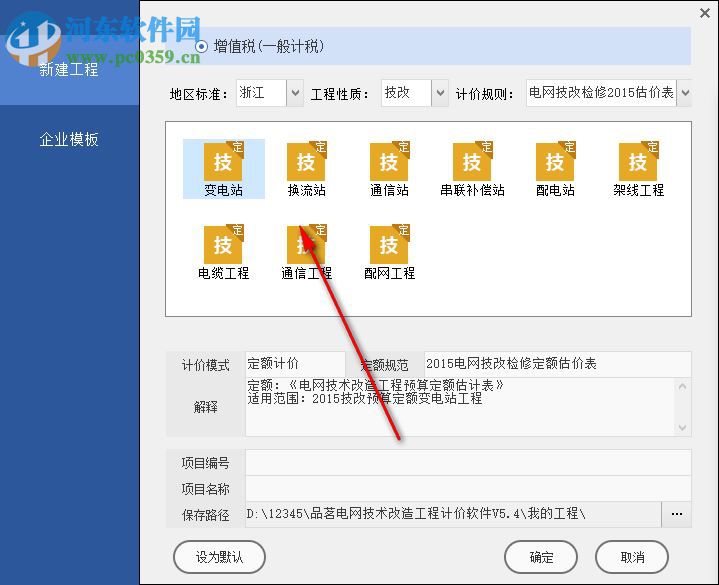This screenshot has width=719, height=585.
Task: Browse save path with the ellipsis button
Action: click(x=676, y=514)
